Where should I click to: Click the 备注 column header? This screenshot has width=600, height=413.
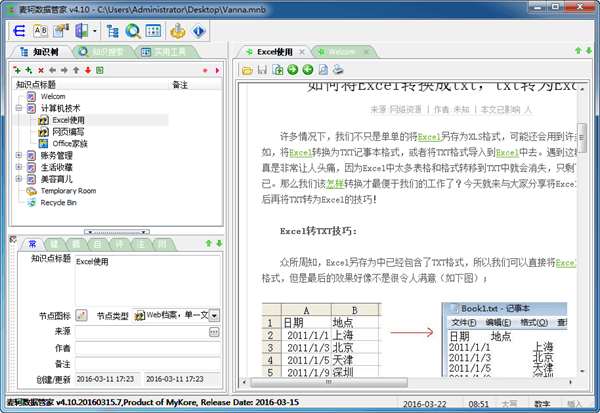(195, 85)
